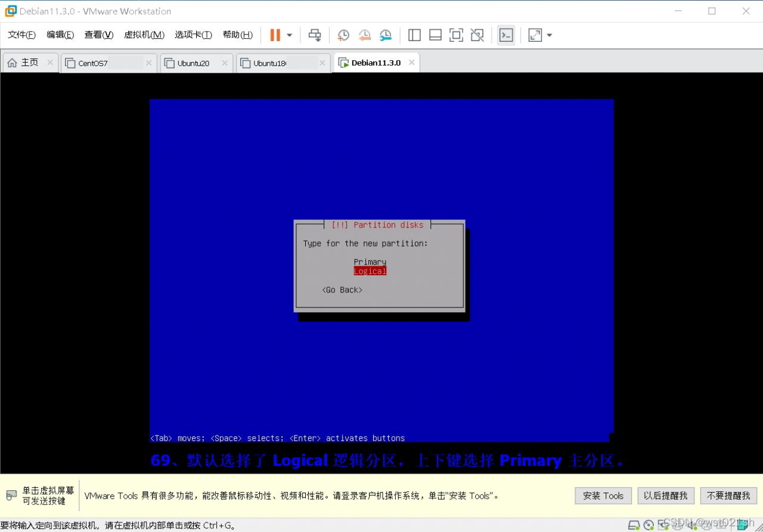The width and height of the screenshot is (763, 532).
Task: Click the hard disk status icon
Action: click(x=634, y=525)
